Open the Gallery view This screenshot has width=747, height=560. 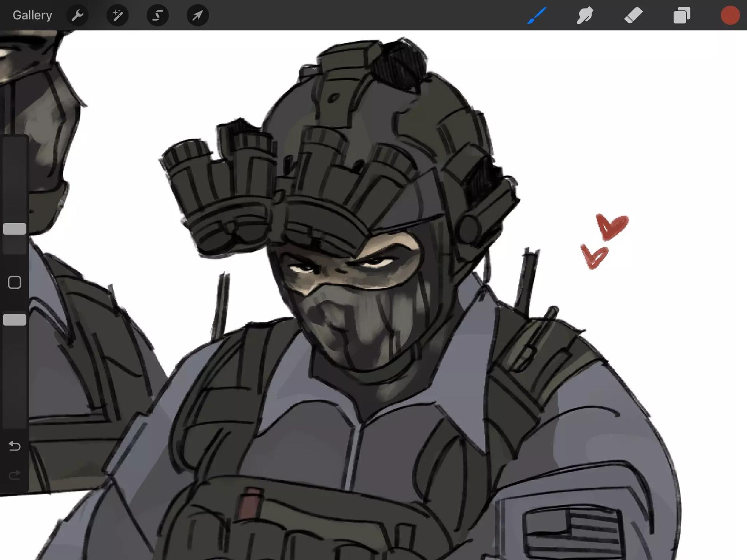[x=32, y=15]
